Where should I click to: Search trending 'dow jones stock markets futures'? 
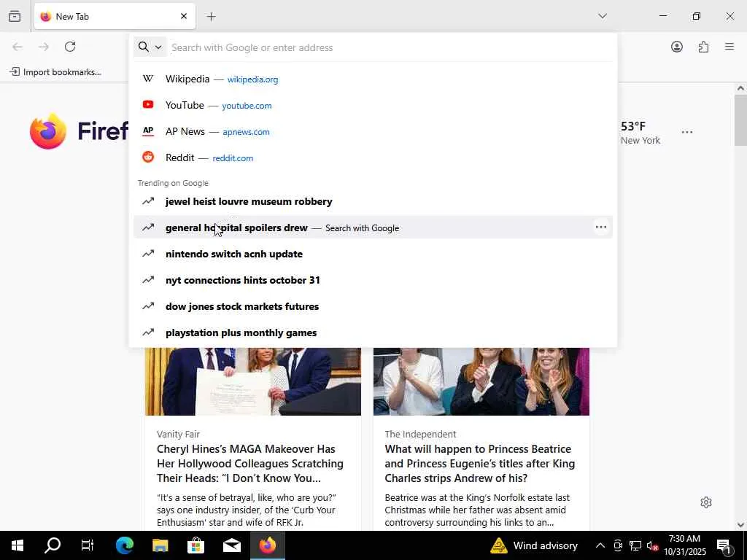click(373, 306)
